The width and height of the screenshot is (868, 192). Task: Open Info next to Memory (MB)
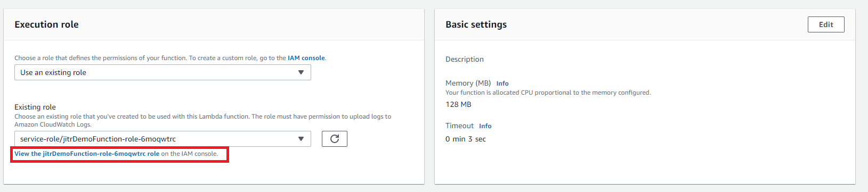[x=502, y=84]
